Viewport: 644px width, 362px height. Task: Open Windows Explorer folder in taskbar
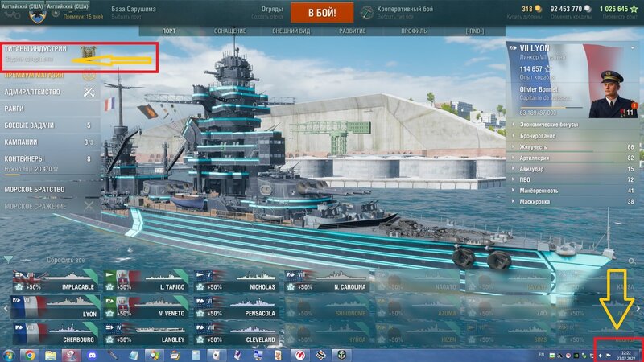click(51, 356)
